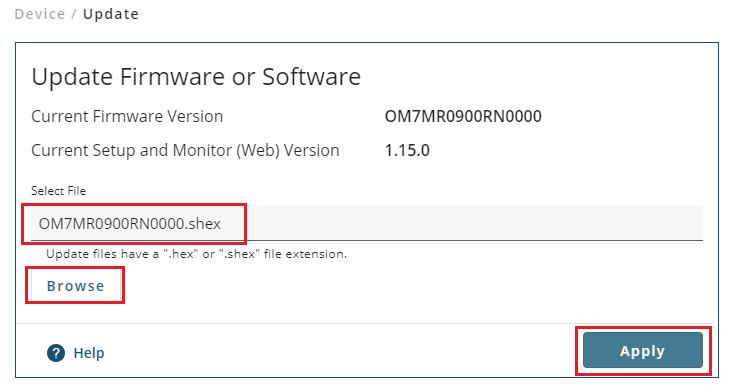The height and width of the screenshot is (391, 737).
Task: Select the 1.15.0 web version value
Action: click(x=407, y=150)
